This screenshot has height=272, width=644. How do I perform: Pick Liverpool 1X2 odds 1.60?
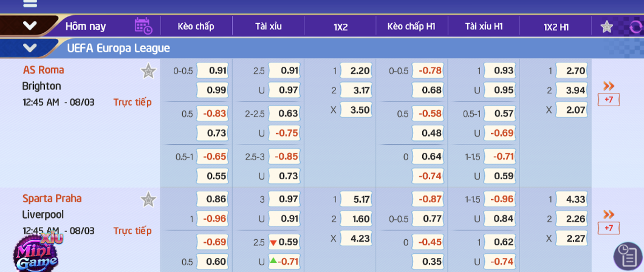click(x=355, y=219)
